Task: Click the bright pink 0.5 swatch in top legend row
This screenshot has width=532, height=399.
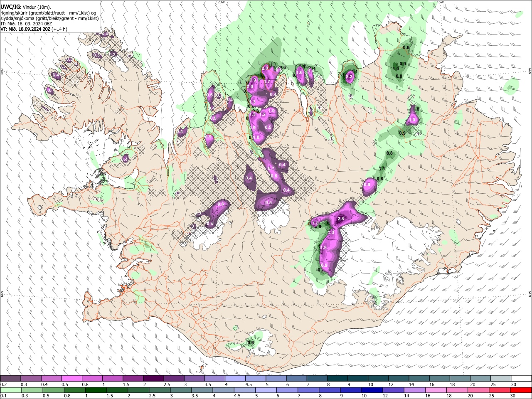Action: 72,379
